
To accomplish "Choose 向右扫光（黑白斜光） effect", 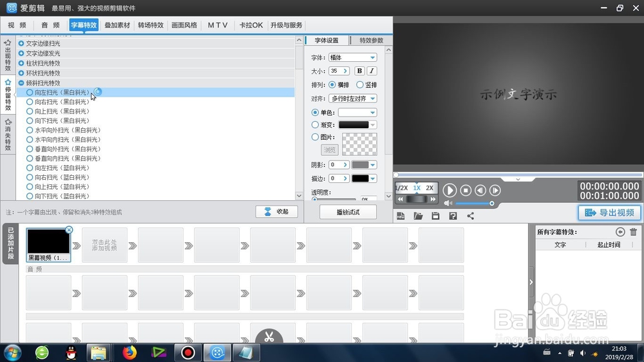I will (x=58, y=102).
